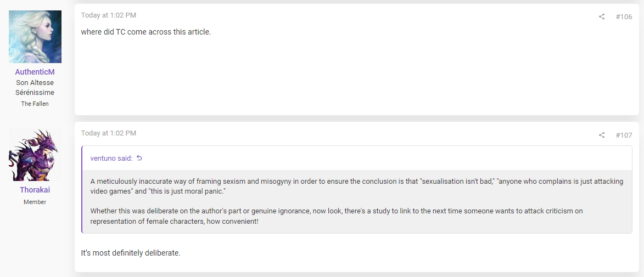Open the Thorakai username profile link
Image resolution: width=644 pixels, height=277 pixels.
pyautogui.click(x=35, y=190)
